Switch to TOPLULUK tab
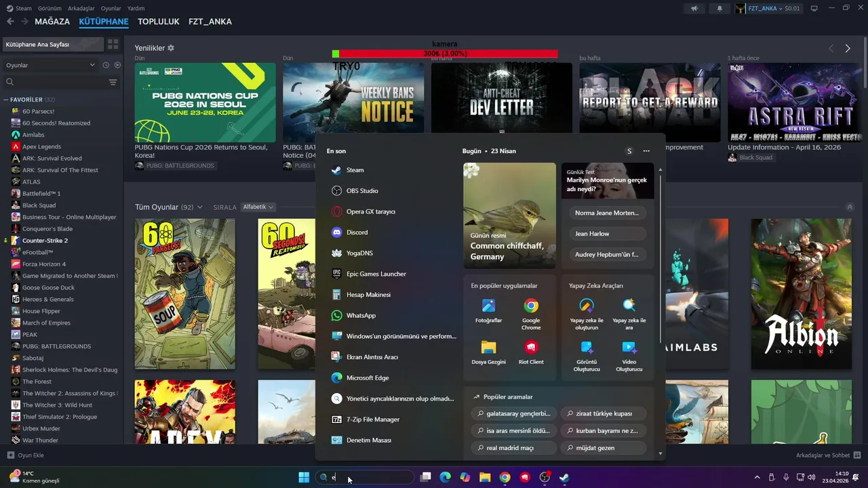The width and height of the screenshot is (868, 488). [159, 22]
